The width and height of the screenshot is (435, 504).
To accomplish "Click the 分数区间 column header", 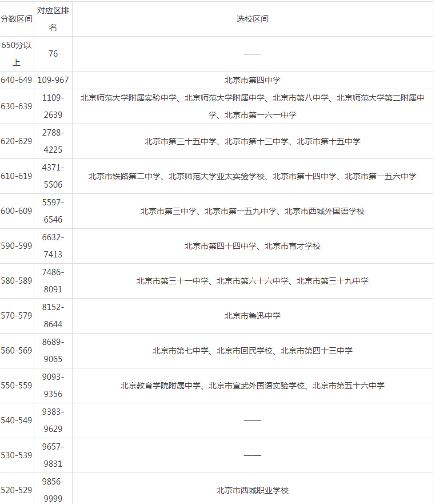I will click(x=17, y=19).
